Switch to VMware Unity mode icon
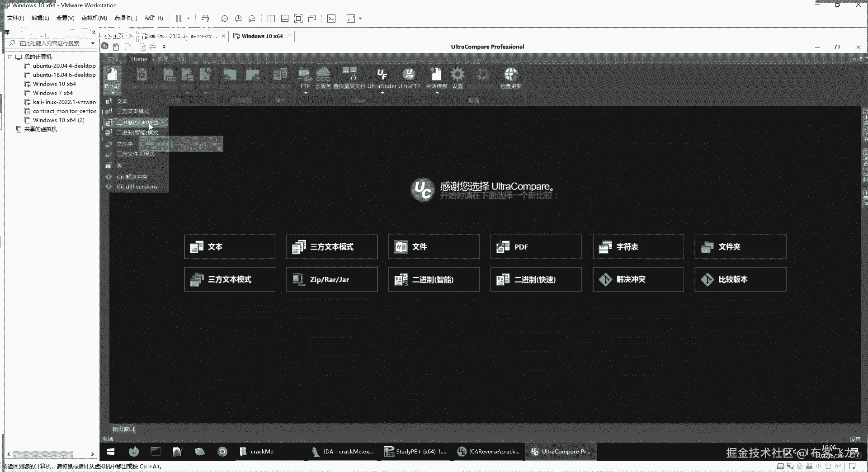This screenshot has width=868, height=472. 312,19
